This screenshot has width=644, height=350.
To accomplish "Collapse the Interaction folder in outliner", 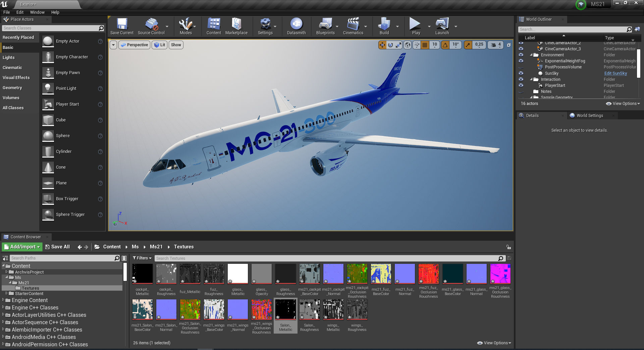I will [531, 79].
